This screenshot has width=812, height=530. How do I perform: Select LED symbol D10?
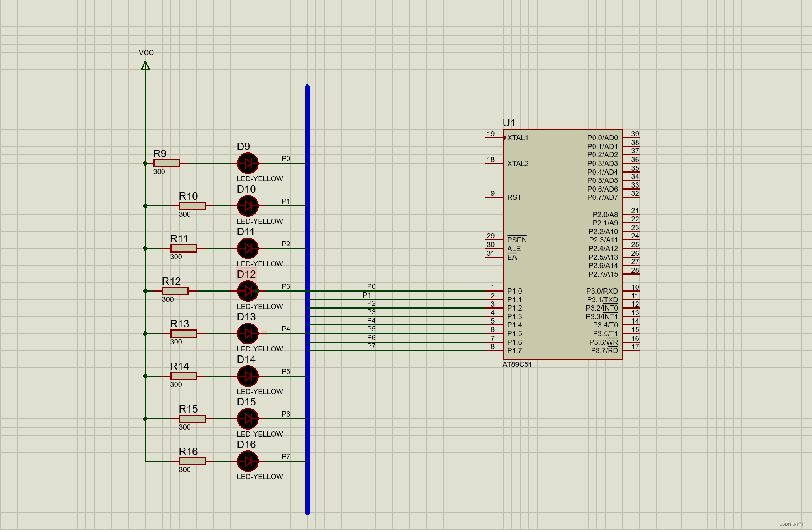tap(248, 206)
